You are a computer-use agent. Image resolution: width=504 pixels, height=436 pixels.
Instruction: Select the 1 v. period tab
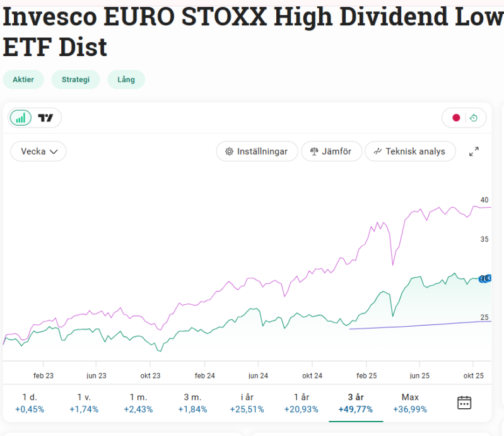[x=84, y=403]
